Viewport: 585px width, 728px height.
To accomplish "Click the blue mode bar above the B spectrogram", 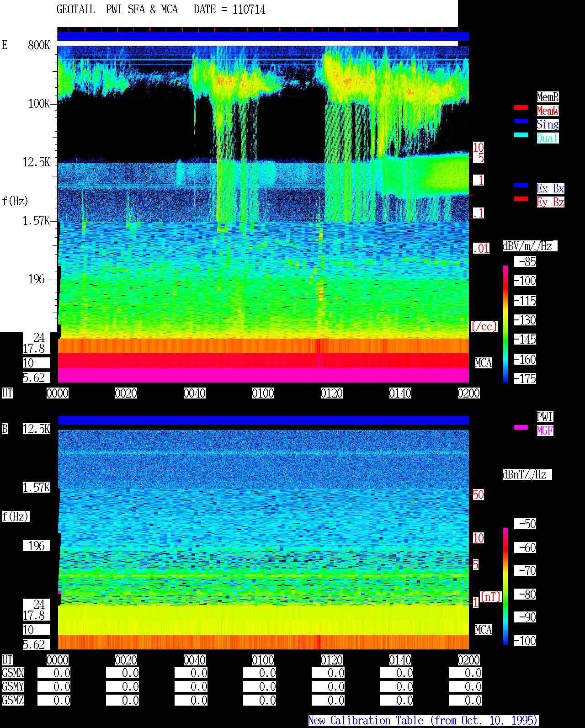I will [x=263, y=420].
